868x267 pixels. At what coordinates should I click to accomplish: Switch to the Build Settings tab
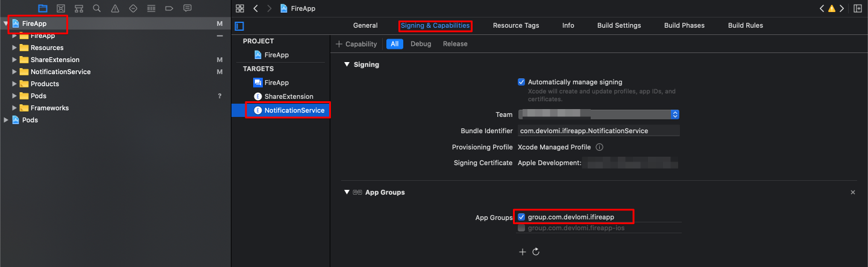click(618, 26)
